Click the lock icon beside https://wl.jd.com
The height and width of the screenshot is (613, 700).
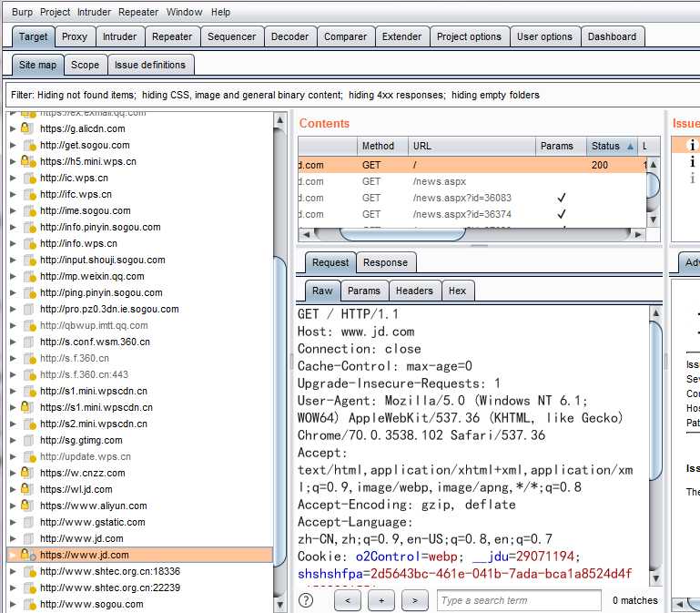tap(25, 489)
